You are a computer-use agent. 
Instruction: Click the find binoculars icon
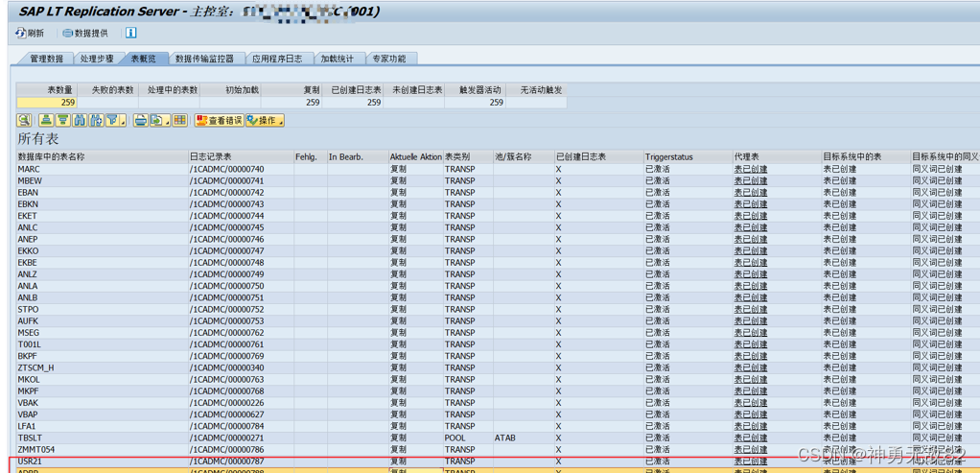tap(80, 120)
